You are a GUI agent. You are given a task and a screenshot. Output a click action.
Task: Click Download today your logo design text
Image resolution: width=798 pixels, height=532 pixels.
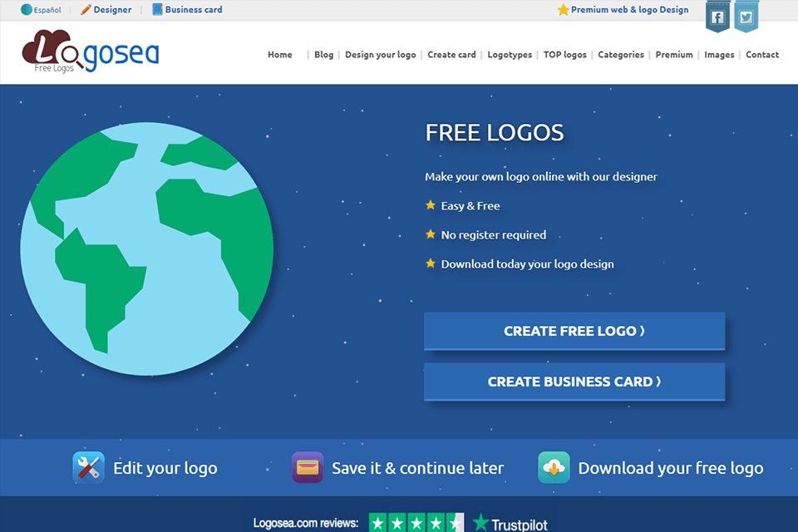[527, 264]
